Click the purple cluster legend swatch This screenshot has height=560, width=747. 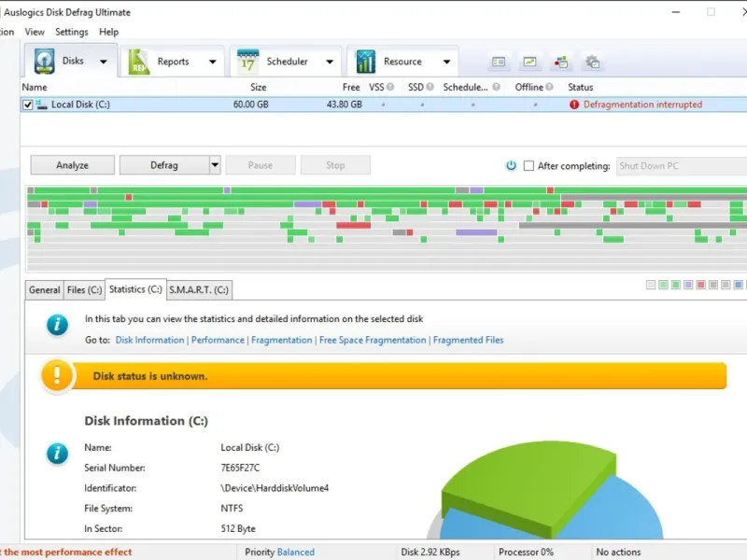688,285
